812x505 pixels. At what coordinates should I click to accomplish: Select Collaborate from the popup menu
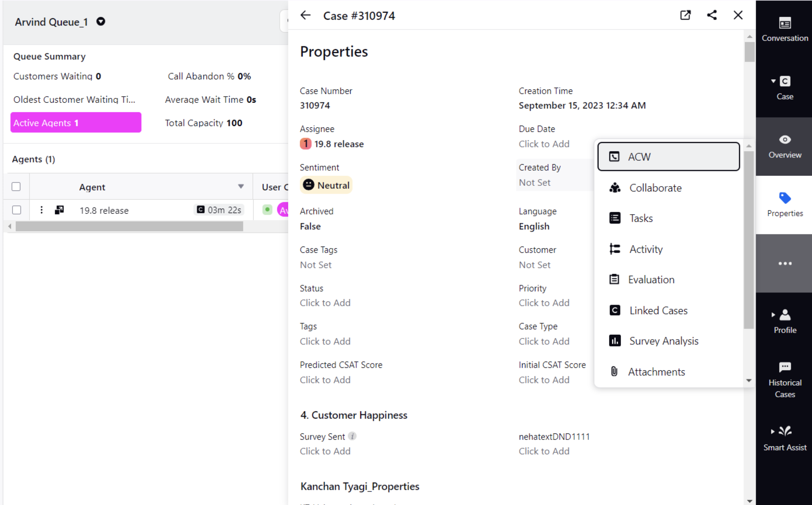[668, 188]
